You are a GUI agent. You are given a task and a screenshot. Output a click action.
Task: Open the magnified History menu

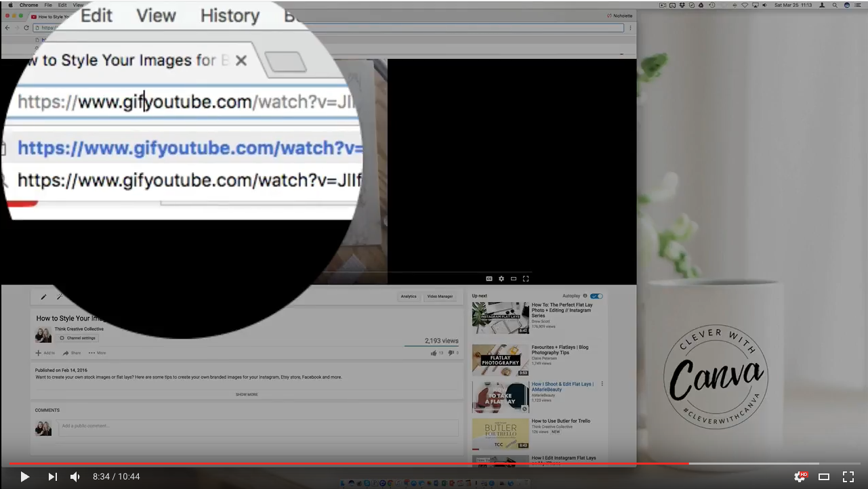click(230, 16)
